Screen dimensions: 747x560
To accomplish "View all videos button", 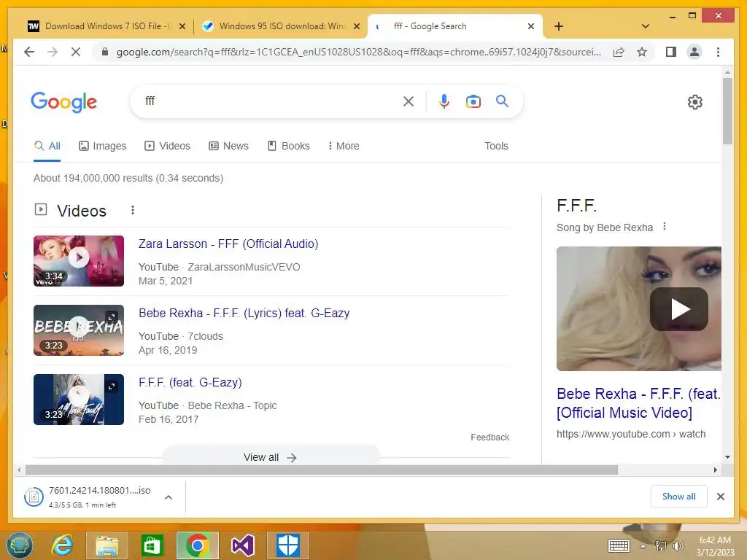I will [x=271, y=457].
